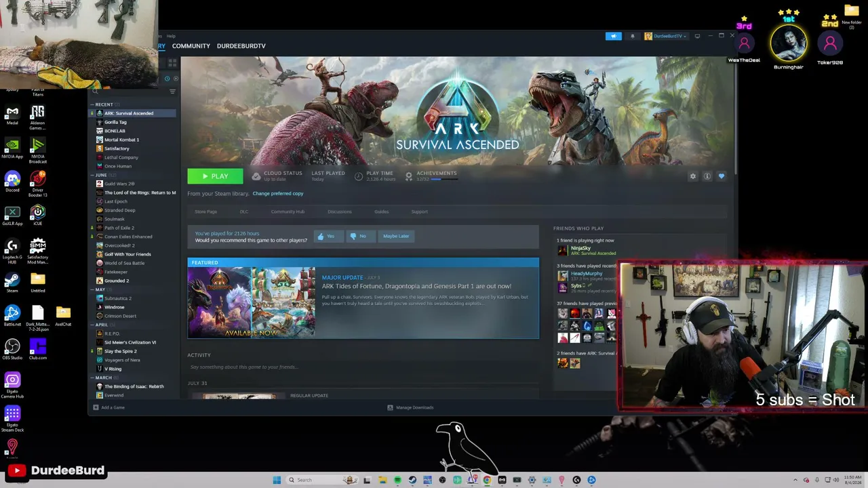
Task: Select Gorilla Tag in the library list
Action: [x=134, y=122]
